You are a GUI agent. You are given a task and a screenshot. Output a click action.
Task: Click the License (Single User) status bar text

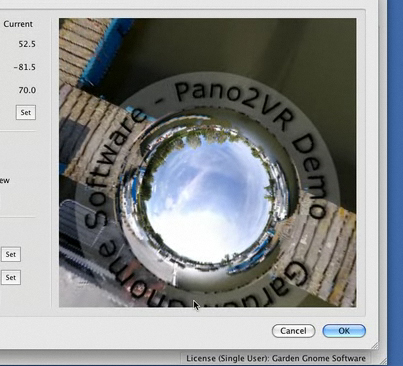pos(276,358)
